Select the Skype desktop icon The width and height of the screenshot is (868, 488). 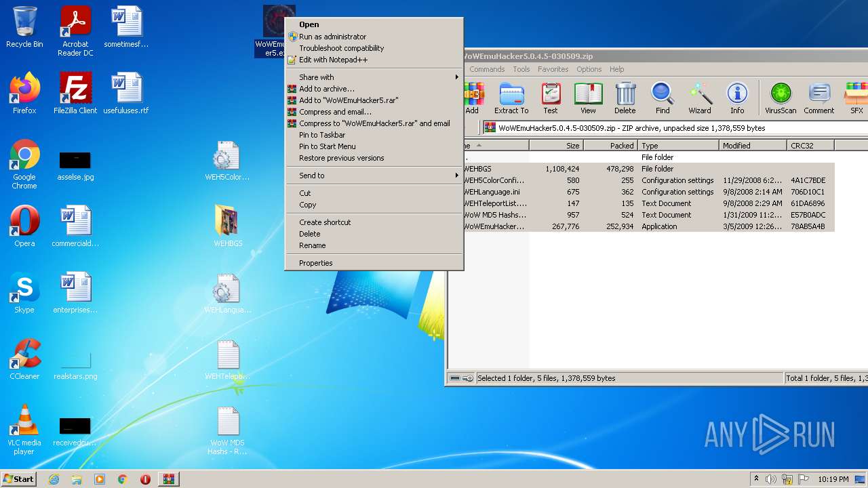click(x=24, y=293)
